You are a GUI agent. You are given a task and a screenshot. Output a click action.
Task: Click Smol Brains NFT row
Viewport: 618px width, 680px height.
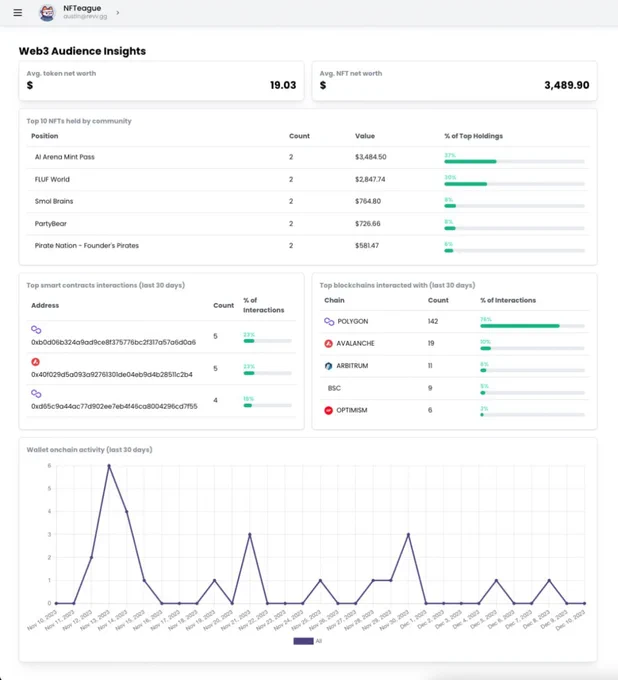pos(308,202)
